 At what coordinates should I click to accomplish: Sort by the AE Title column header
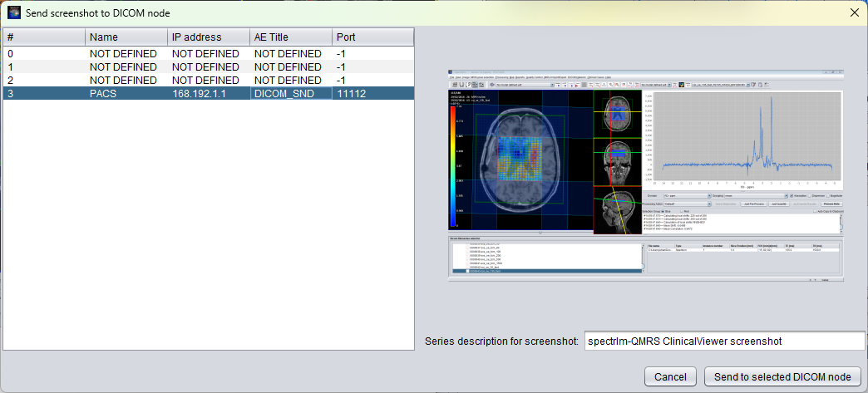[291, 37]
